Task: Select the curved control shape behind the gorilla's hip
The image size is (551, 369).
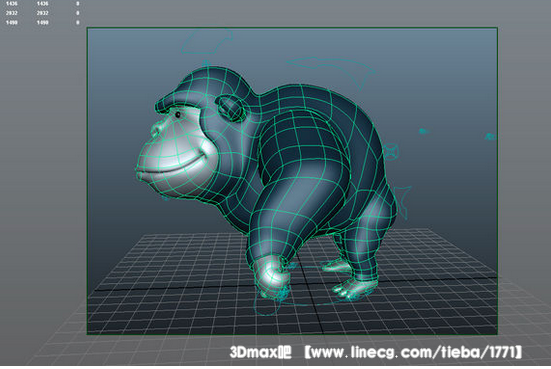Action: (x=403, y=202)
